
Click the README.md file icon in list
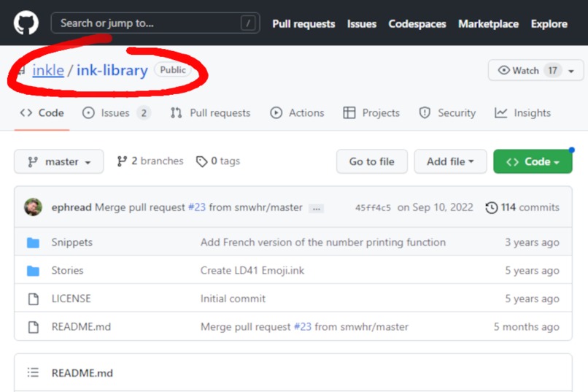tap(34, 327)
